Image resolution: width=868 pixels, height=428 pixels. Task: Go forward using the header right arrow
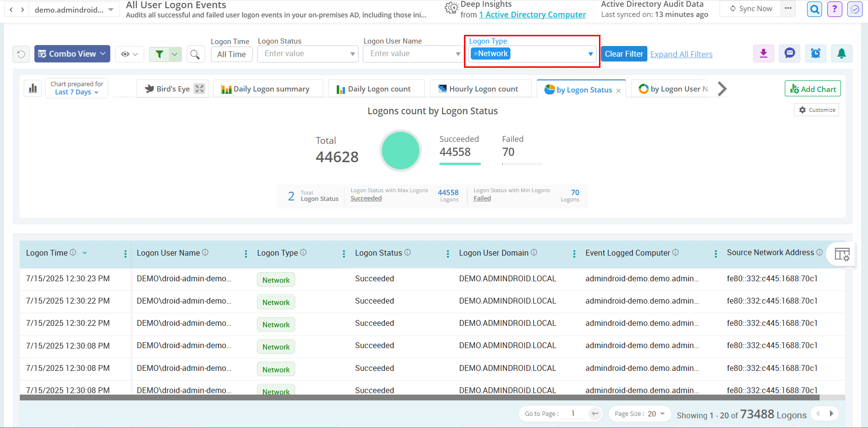[x=22, y=9]
